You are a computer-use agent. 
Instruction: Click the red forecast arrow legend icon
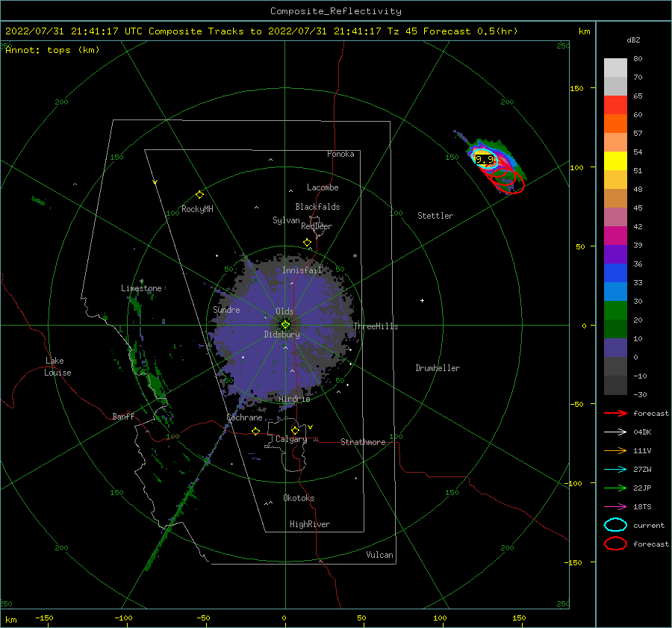click(615, 413)
